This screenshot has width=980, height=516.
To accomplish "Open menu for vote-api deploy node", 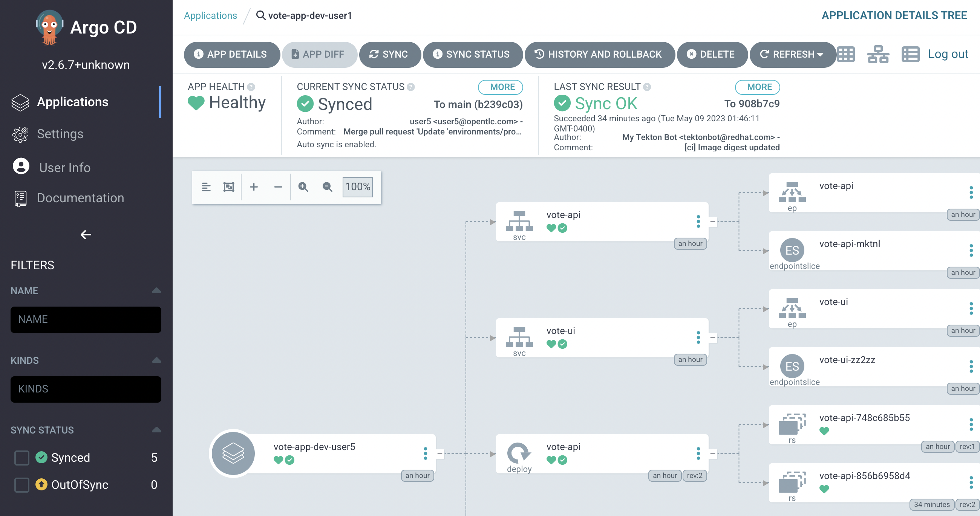I will 698,453.
